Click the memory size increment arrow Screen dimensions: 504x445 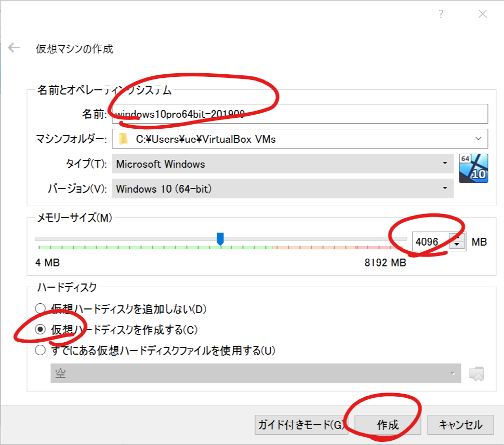[456, 237]
